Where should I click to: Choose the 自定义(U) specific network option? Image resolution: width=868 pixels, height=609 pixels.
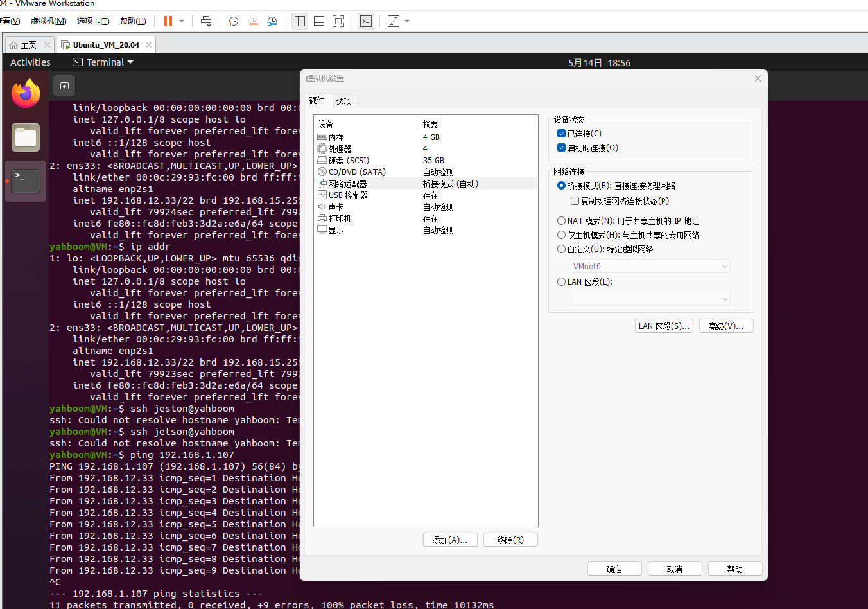pos(562,249)
